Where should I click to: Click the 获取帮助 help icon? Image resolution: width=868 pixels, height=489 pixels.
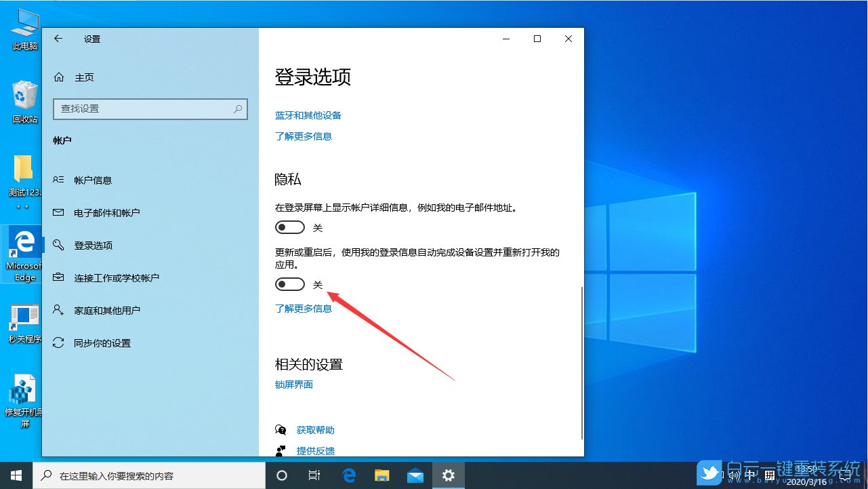[281, 429]
